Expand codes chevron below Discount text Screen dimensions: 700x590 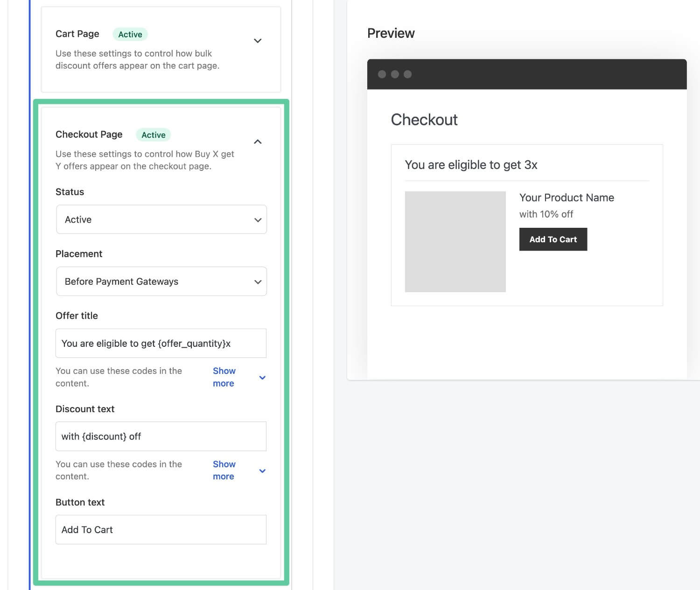coord(262,471)
